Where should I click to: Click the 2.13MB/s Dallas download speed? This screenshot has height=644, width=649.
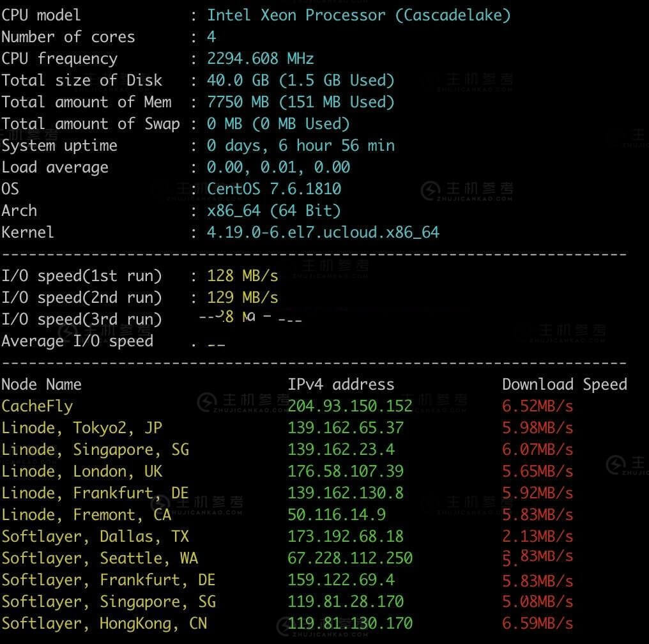coord(538,537)
